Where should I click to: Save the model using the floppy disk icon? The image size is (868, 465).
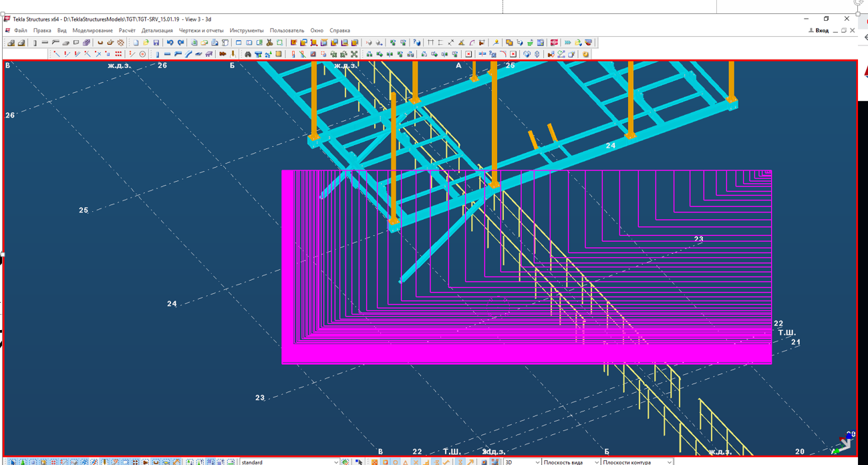(x=156, y=43)
